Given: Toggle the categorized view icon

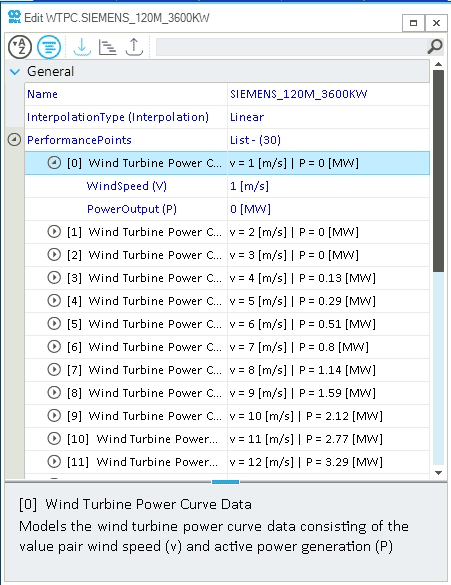Looking at the screenshot, I should (49, 47).
